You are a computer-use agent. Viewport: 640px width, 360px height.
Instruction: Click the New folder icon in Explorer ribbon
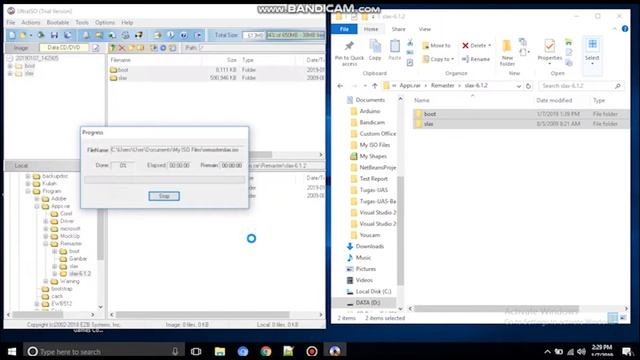coord(507,46)
